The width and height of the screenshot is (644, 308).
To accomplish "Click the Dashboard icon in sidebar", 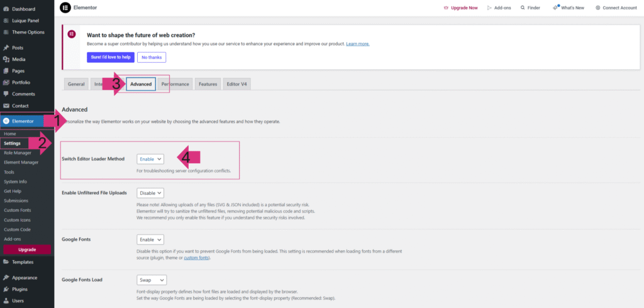I will (6, 9).
